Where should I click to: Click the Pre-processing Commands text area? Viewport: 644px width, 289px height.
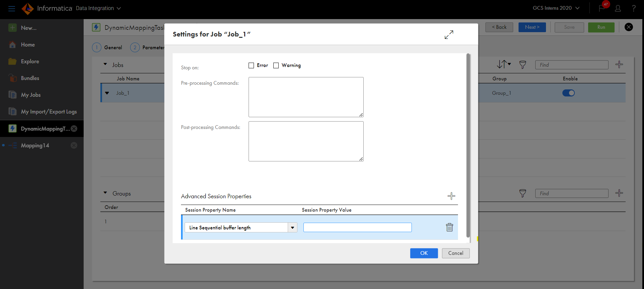[306, 97]
